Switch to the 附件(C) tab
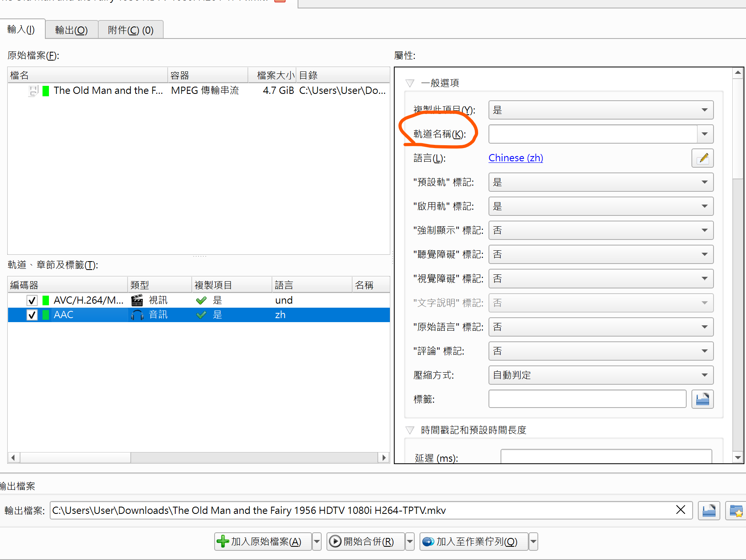 pyautogui.click(x=131, y=29)
